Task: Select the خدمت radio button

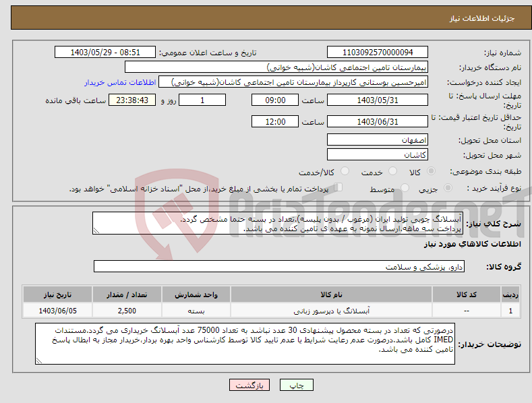Action: [392, 171]
